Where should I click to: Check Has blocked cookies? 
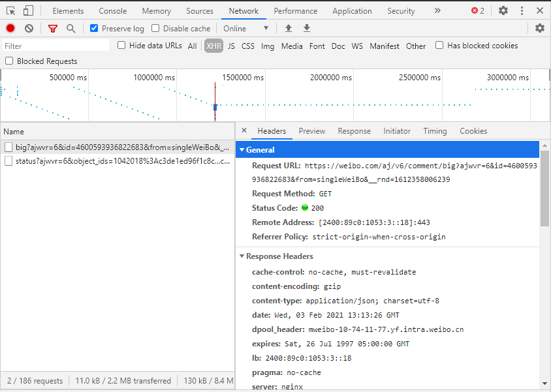click(x=439, y=45)
